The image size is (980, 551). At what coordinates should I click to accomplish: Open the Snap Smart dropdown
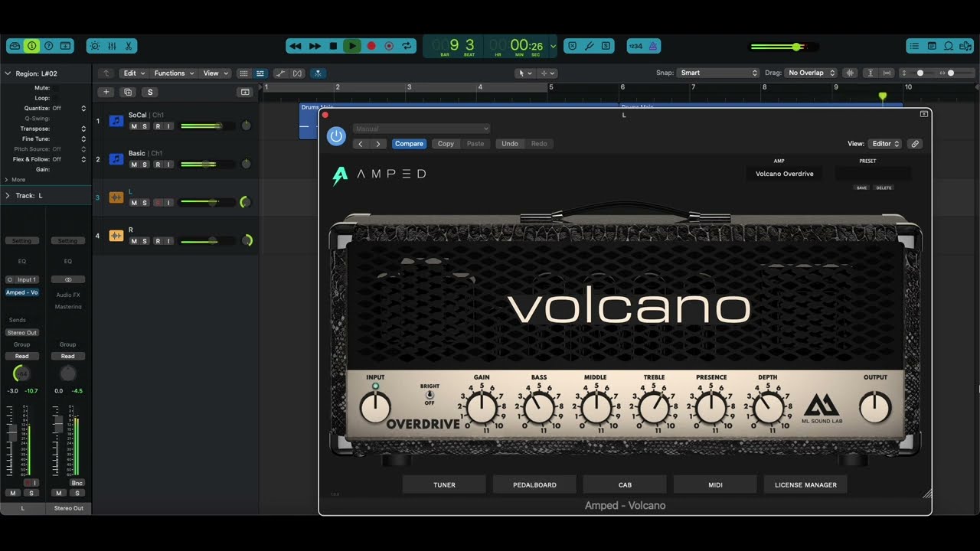coord(718,73)
